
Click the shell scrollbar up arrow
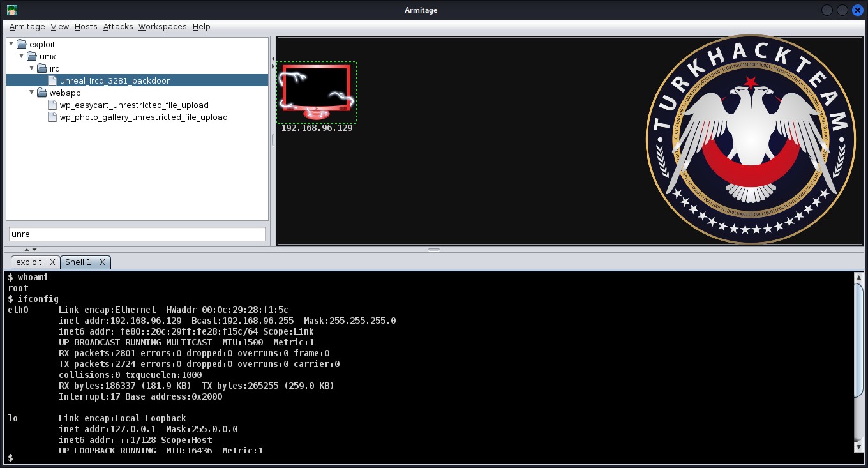tap(859, 278)
